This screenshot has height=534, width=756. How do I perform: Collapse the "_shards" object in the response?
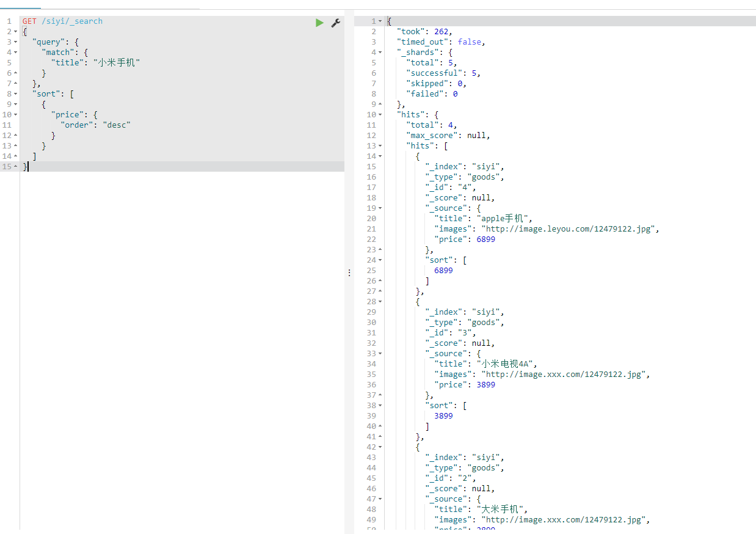point(380,51)
